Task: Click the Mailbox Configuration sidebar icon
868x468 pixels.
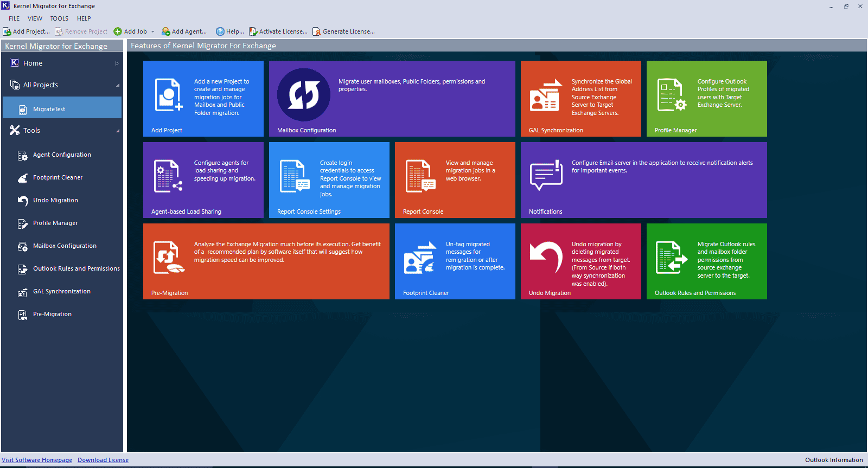Action: tap(22, 246)
